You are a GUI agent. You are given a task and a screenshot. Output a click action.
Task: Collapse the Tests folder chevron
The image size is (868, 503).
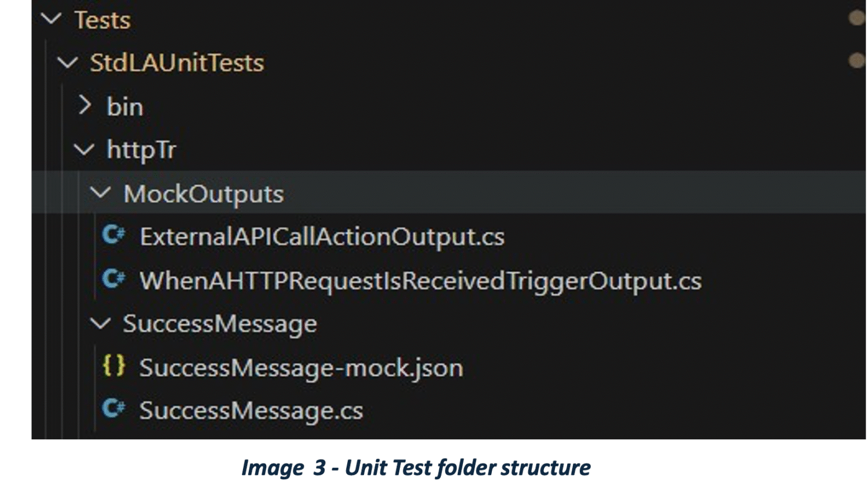point(52,19)
